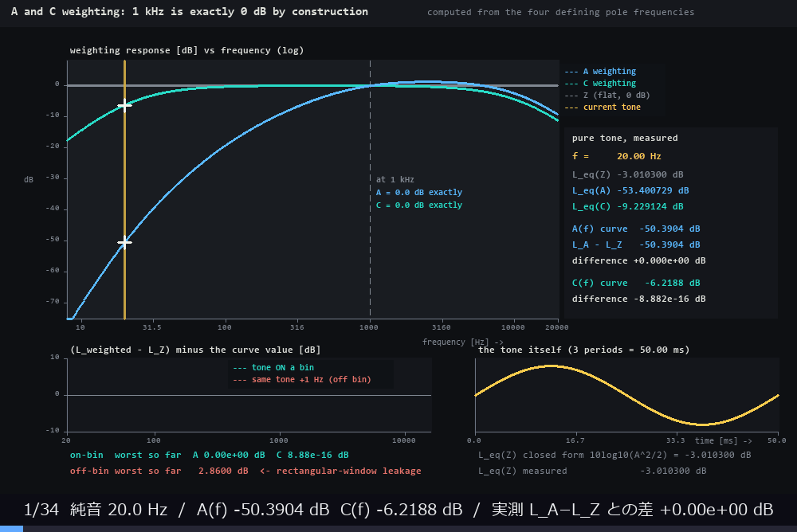This screenshot has height=532, width=797.
Task: Click the white cross on the C weighting curve
Action: coord(124,105)
